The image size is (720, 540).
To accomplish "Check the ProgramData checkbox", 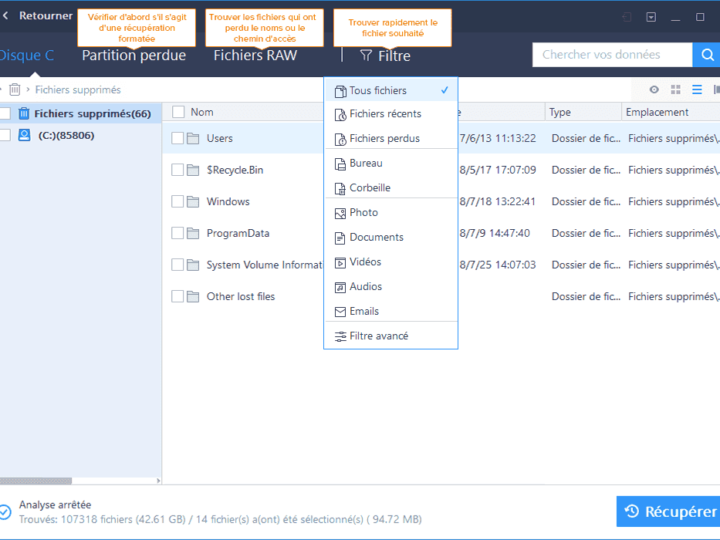I will pyautogui.click(x=177, y=233).
